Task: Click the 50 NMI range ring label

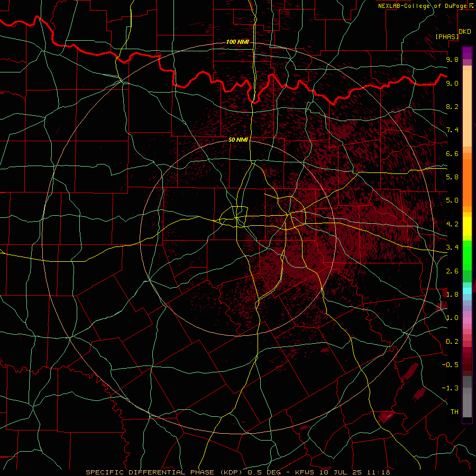Action: click(x=238, y=140)
